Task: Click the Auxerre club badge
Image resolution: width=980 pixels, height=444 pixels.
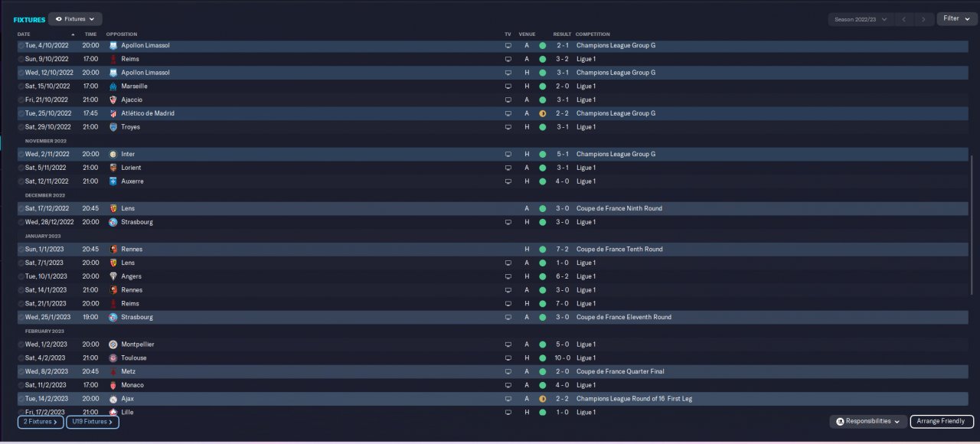Action: [113, 181]
